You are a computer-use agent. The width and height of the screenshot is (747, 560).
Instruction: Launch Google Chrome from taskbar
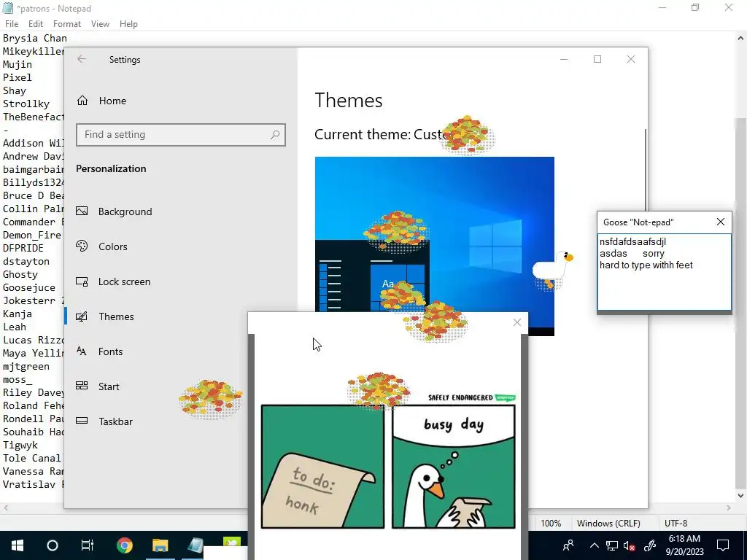click(x=124, y=545)
